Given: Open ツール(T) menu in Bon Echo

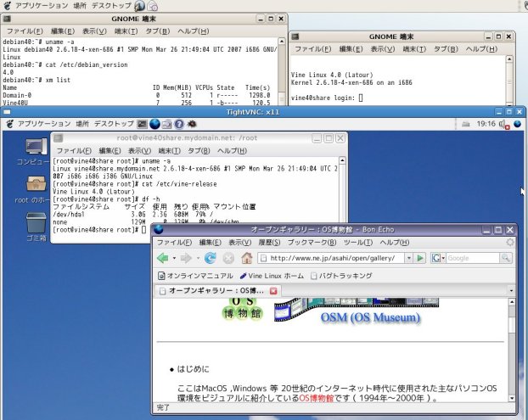Looking at the screenshot, I should tap(358, 243).
